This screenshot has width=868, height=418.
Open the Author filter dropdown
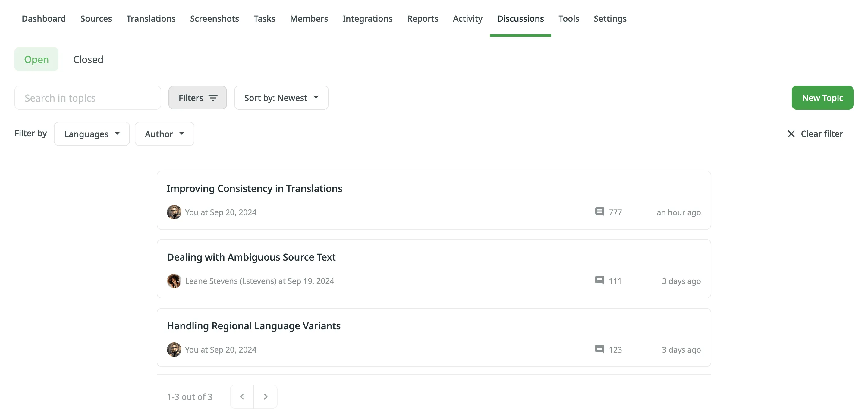tap(164, 134)
